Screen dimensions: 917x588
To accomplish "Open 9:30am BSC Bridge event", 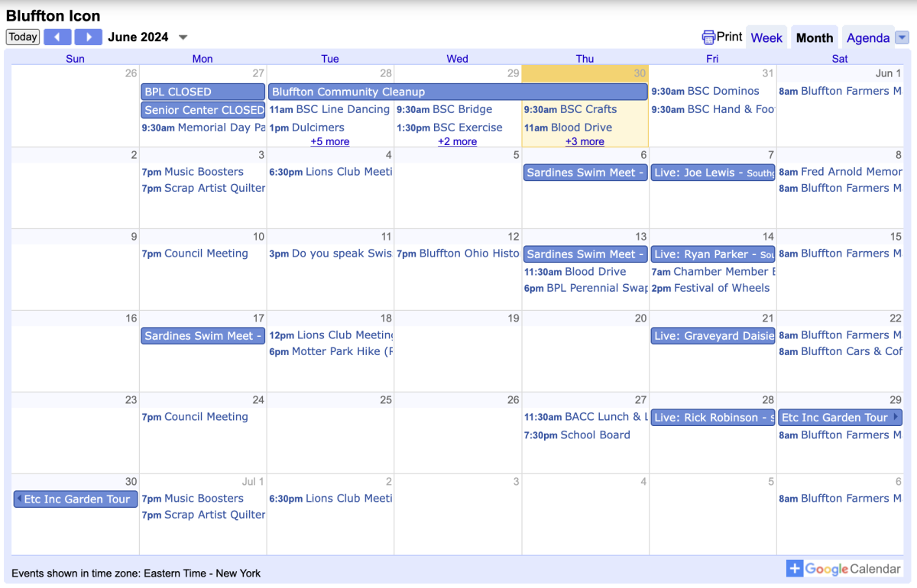I will [x=445, y=109].
